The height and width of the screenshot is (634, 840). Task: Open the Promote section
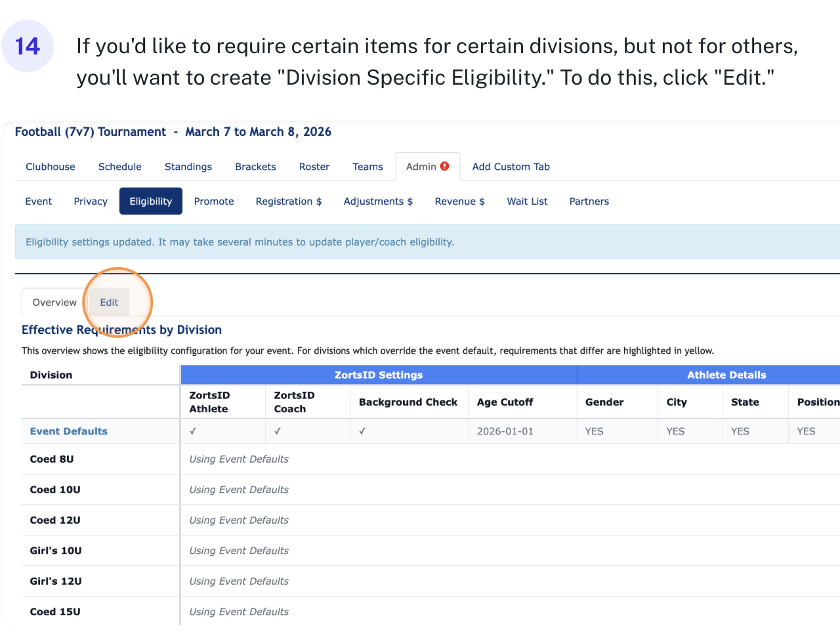(x=214, y=201)
